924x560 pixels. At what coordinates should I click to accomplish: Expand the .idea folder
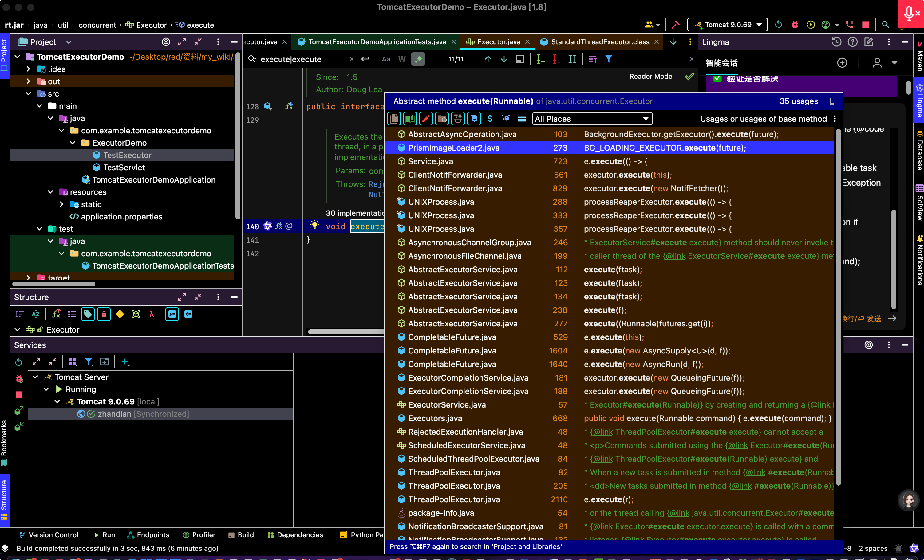point(29,69)
